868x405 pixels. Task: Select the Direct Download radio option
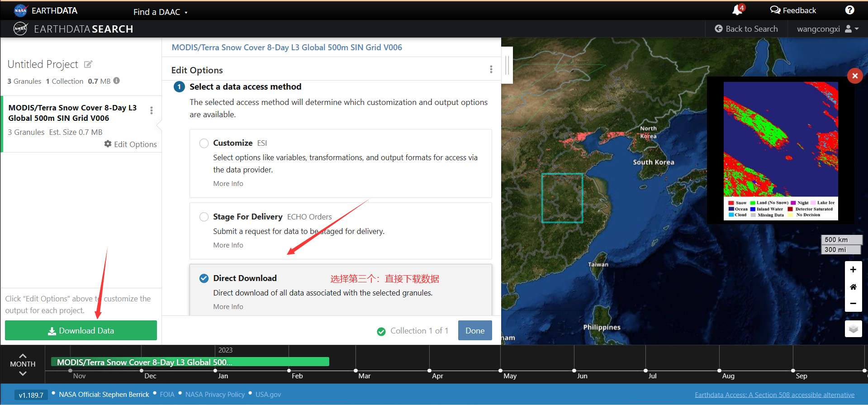204,278
